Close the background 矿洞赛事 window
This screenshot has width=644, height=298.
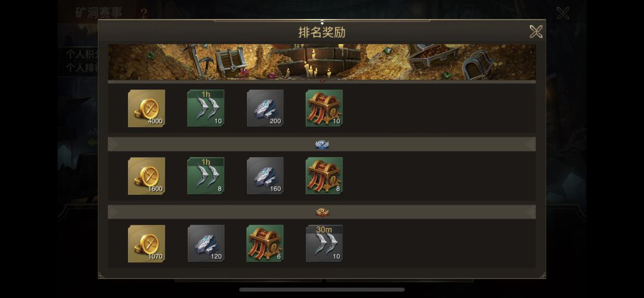563,13
